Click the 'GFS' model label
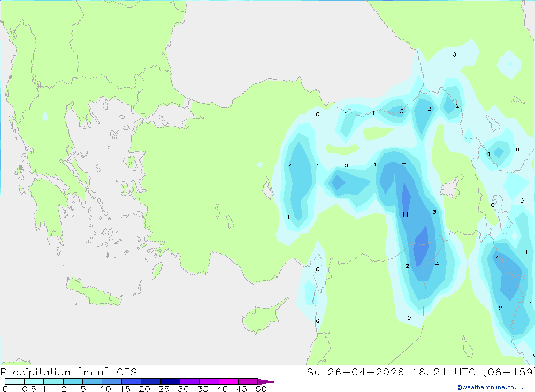535x392 pixels. click(127, 372)
